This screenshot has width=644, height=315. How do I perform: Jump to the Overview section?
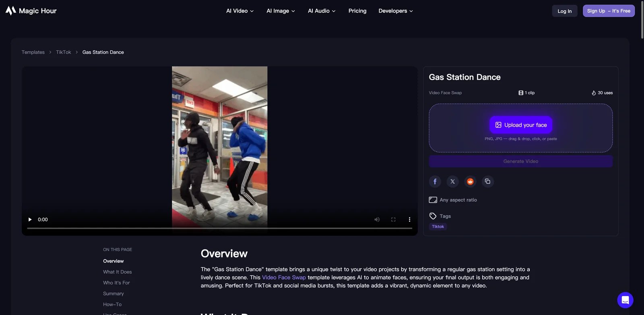click(x=114, y=261)
